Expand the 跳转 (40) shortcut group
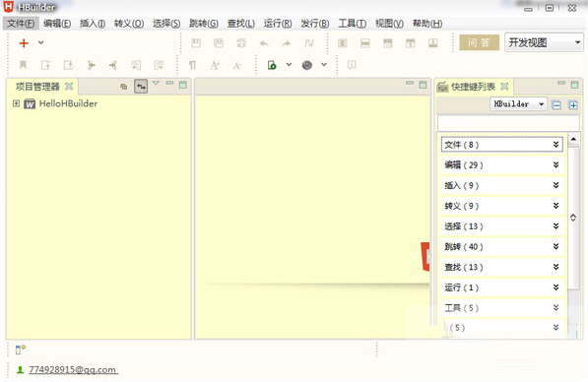This screenshot has height=382, width=588. (x=501, y=247)
